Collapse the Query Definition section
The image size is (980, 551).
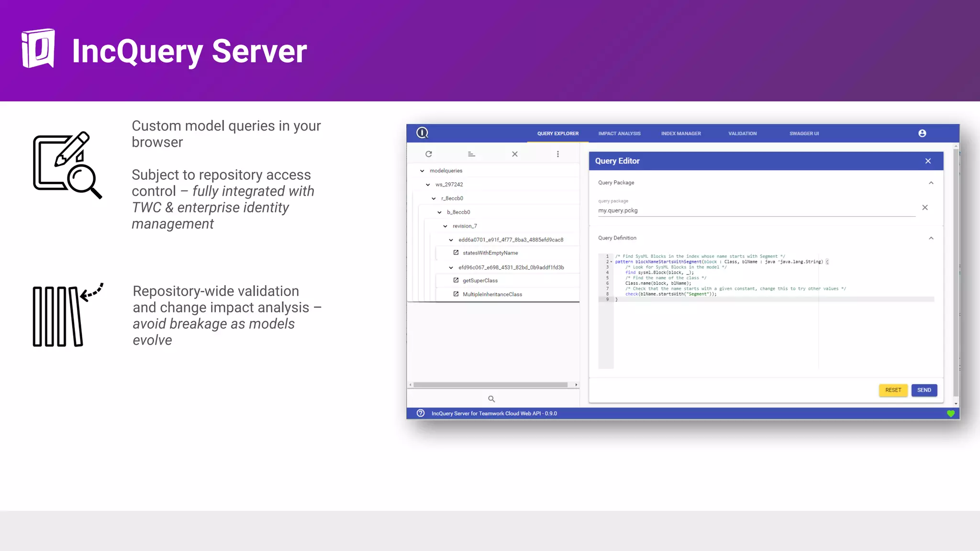coord(931,238)
